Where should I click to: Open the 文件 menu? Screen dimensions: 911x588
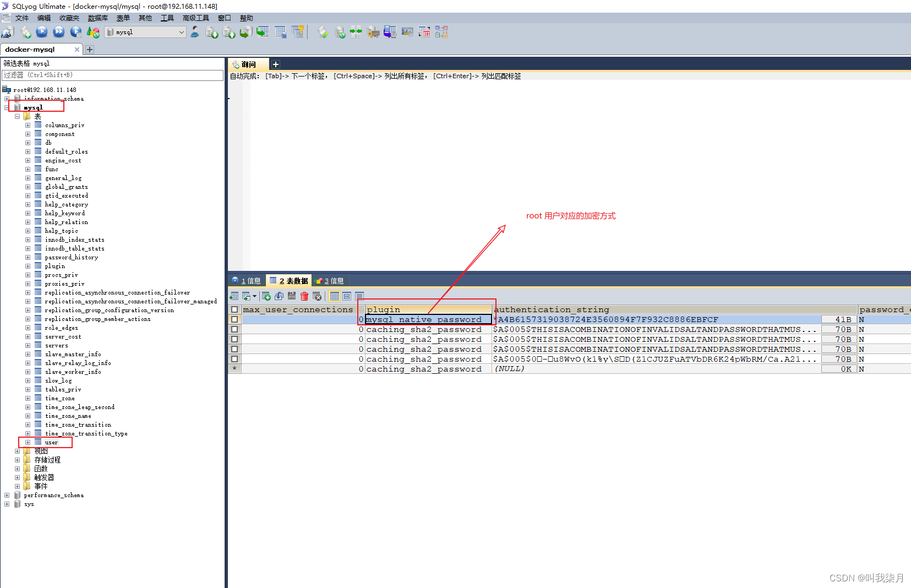22,18
